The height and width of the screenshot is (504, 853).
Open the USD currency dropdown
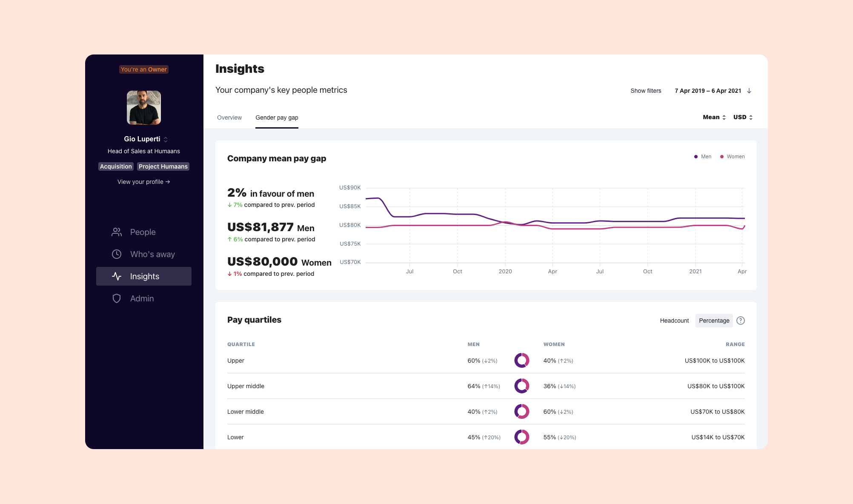click(743, 117)
